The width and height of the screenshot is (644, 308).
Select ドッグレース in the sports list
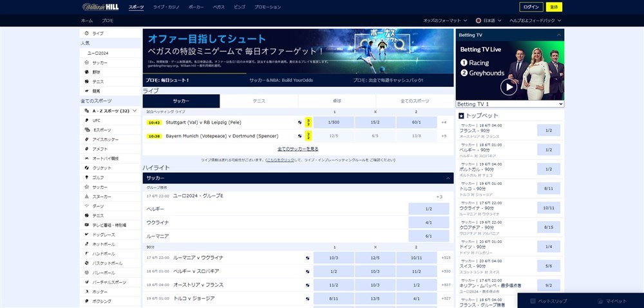coord(110,235)
